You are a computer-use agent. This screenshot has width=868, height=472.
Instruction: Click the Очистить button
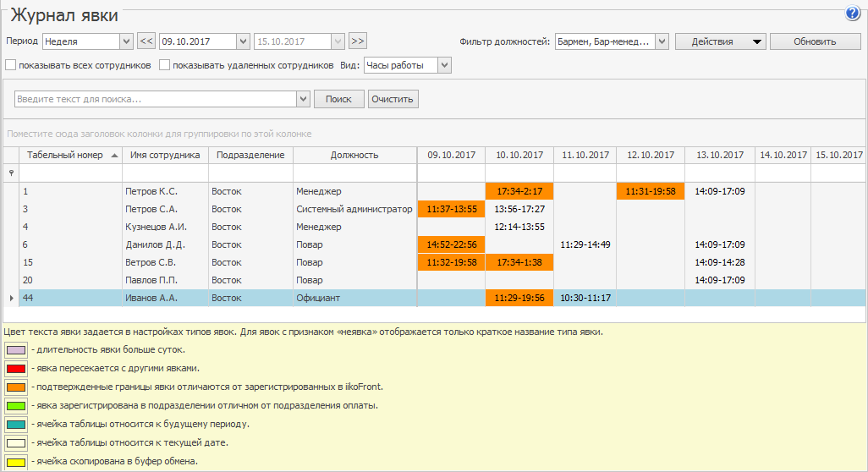coord(393,99)
